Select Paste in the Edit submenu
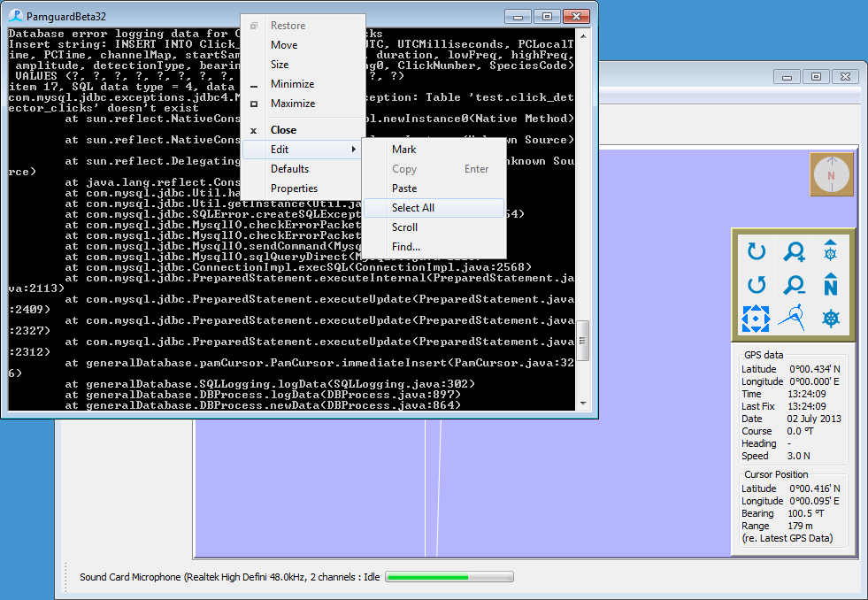Viewport: 868px width, 600px height. 434,188
